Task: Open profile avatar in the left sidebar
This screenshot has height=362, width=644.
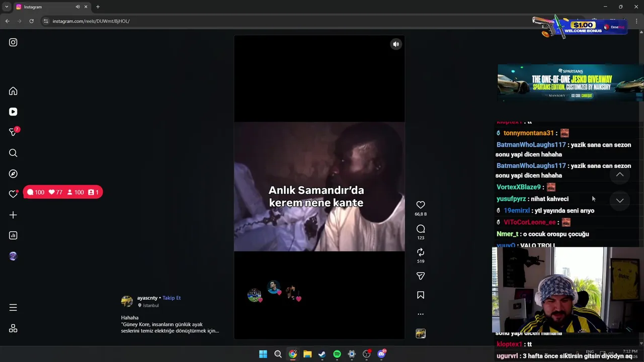Action: tap(13, 256)
